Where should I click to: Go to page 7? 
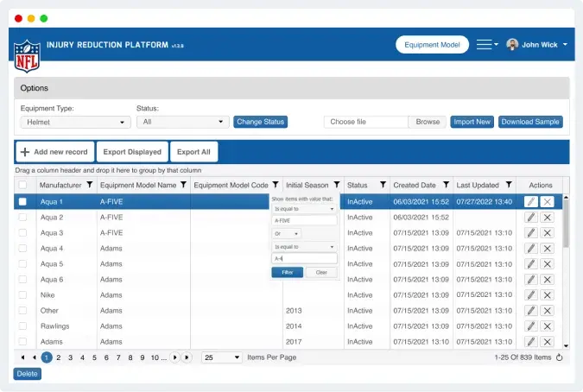coord(118,357)
